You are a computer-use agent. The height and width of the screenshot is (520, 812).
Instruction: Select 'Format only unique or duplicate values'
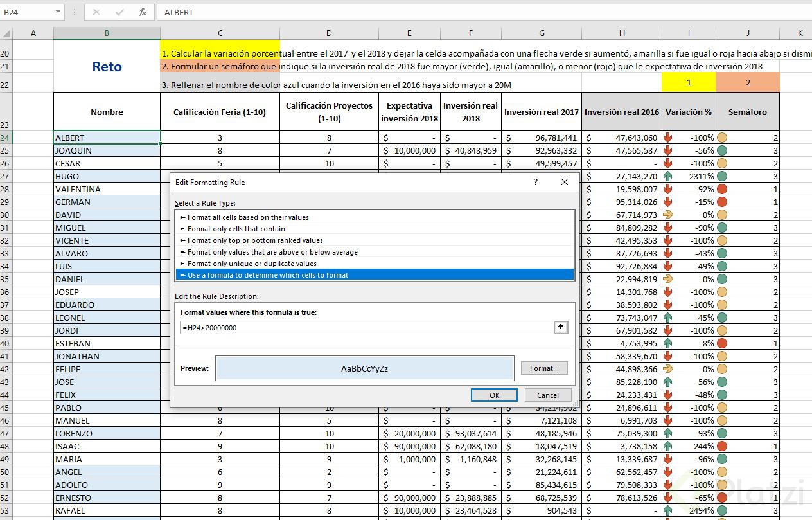[252, 264]
